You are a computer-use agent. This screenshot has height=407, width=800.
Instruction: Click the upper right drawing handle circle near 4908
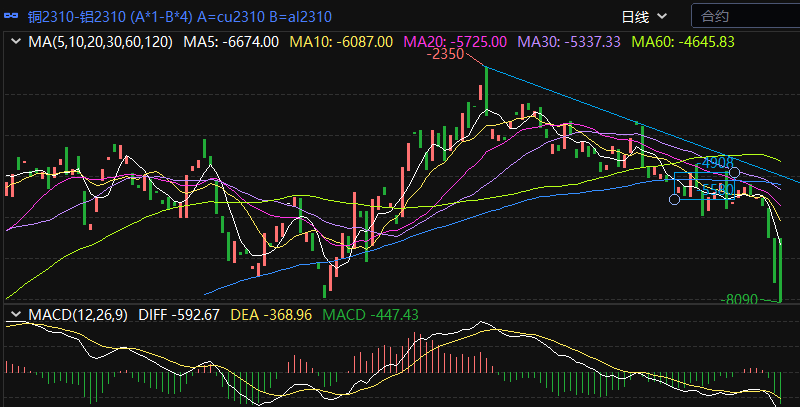[x=734, y=174]
